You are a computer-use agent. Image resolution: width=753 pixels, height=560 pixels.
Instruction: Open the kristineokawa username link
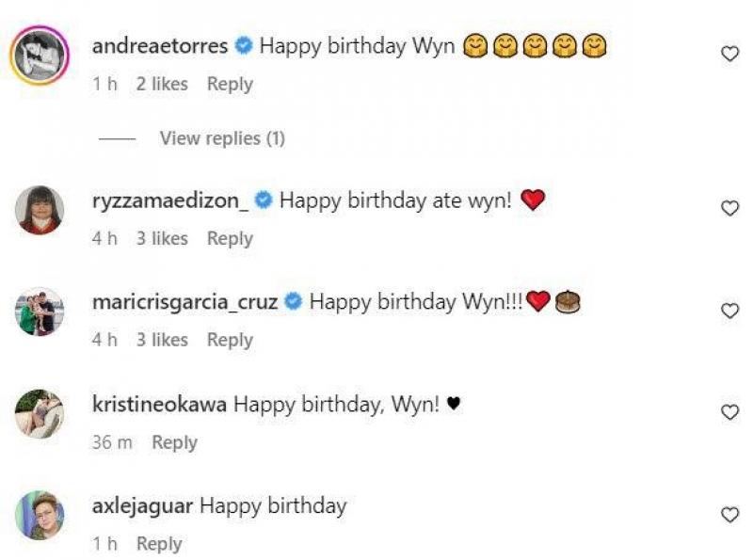[x=159, y=404]
